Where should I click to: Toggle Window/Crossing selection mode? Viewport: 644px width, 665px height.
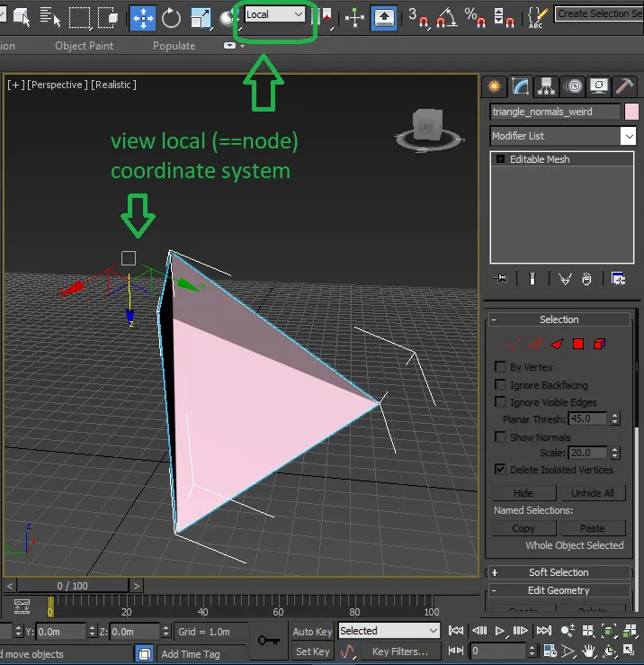point(108,18)
